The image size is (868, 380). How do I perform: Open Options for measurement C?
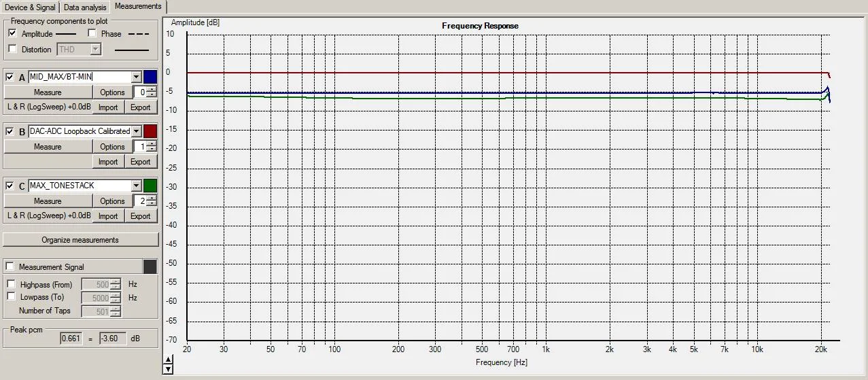[112, 201]
